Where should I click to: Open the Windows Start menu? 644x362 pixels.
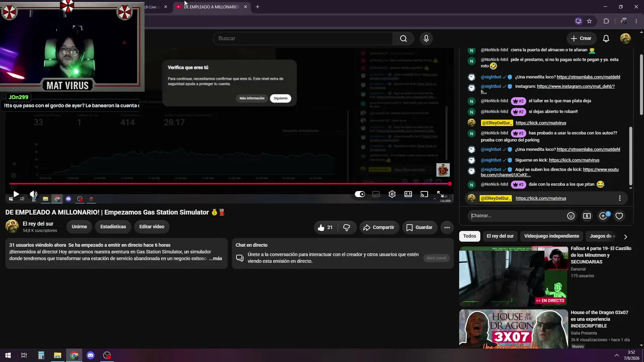[x=8, y=355]
